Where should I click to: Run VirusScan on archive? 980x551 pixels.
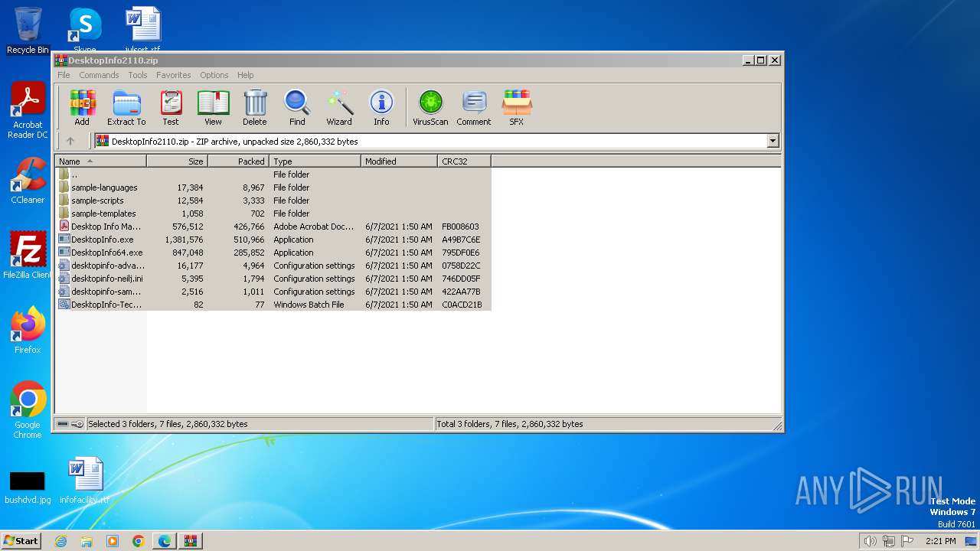pyautogui.click(x=430, y=108)
